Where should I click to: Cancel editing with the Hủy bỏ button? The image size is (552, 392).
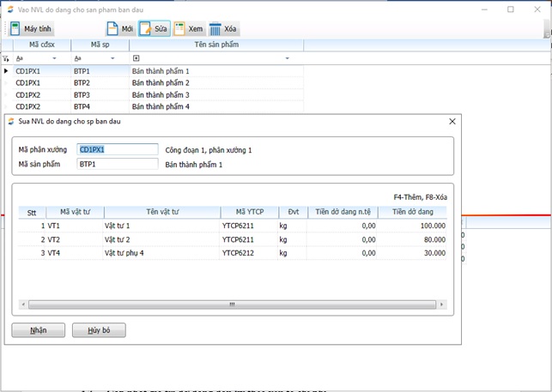pyautogui.click(x=99, y=330)
